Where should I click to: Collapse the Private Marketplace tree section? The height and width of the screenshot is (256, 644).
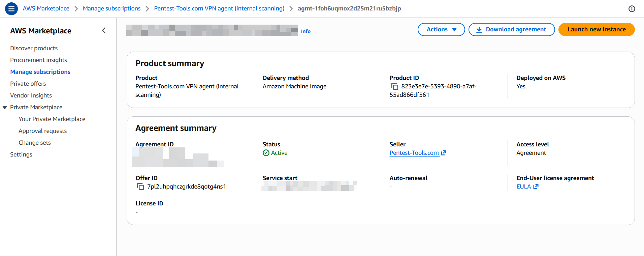pyautogui.click(x=5, y=108)
